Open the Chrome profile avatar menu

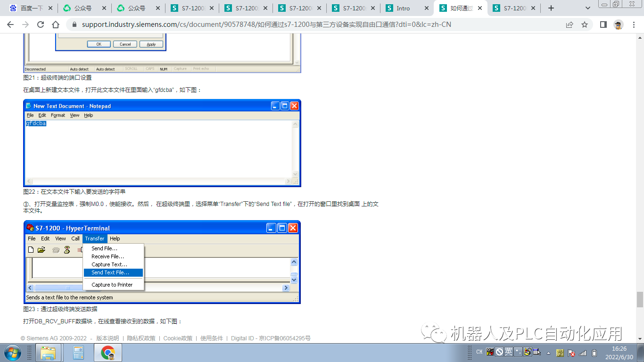(x=619, y=25)
